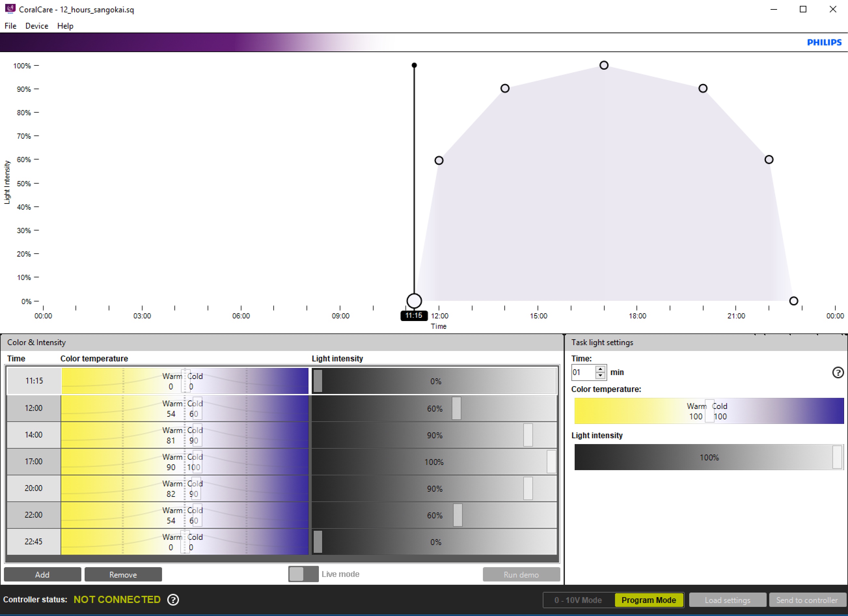Open the Help menu
Image resolution: width=848 pixels, height=616 pixels.
pyautogui.click(x=65, y=26)
